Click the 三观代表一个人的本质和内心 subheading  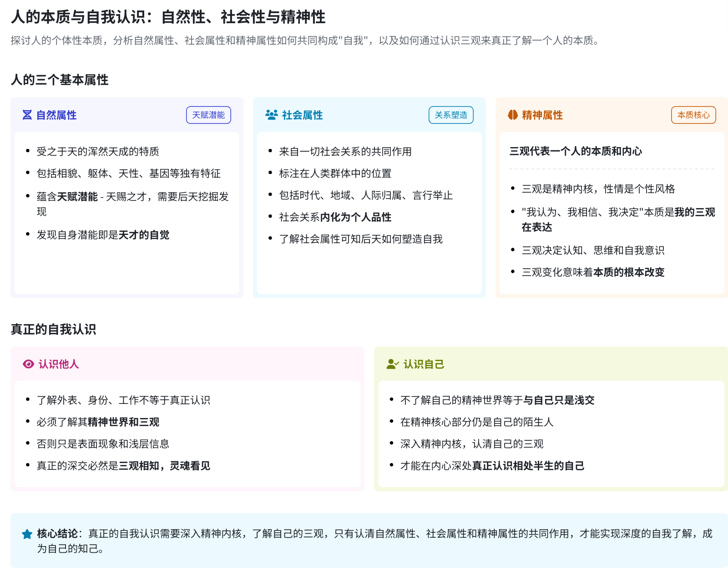click(x=576, y=151)
